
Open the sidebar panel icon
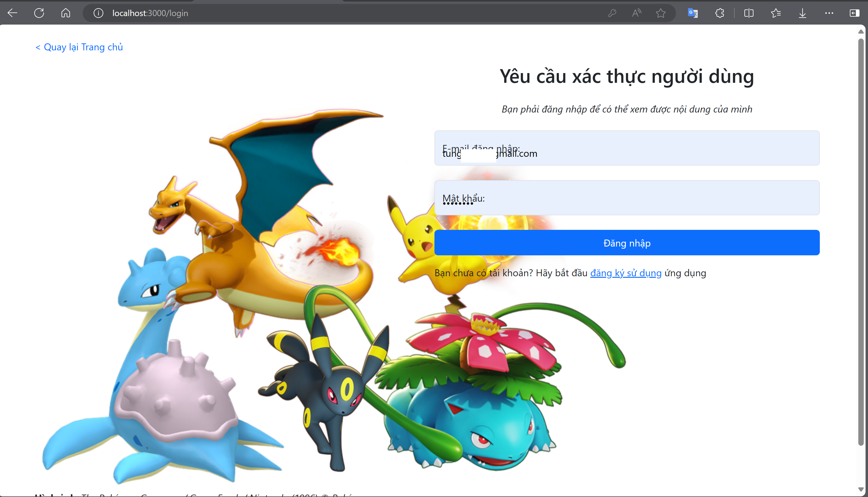click(854, 13)
